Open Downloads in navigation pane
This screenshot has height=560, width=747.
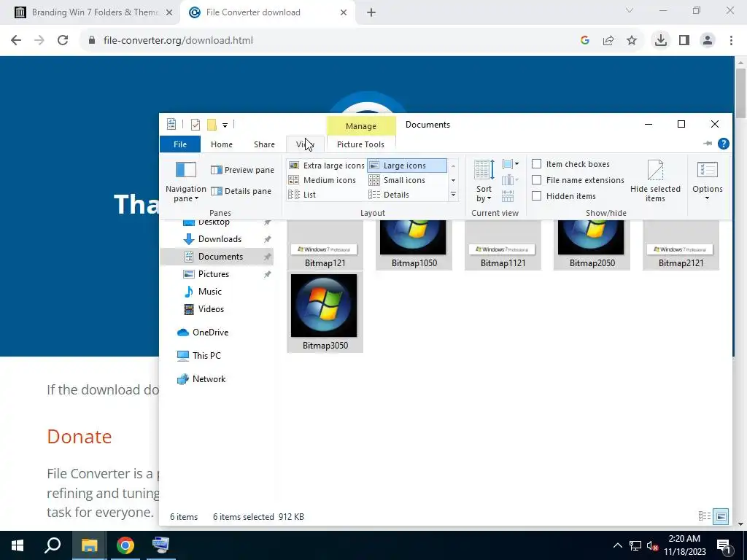pyautogui.click(x=219, y=239)
